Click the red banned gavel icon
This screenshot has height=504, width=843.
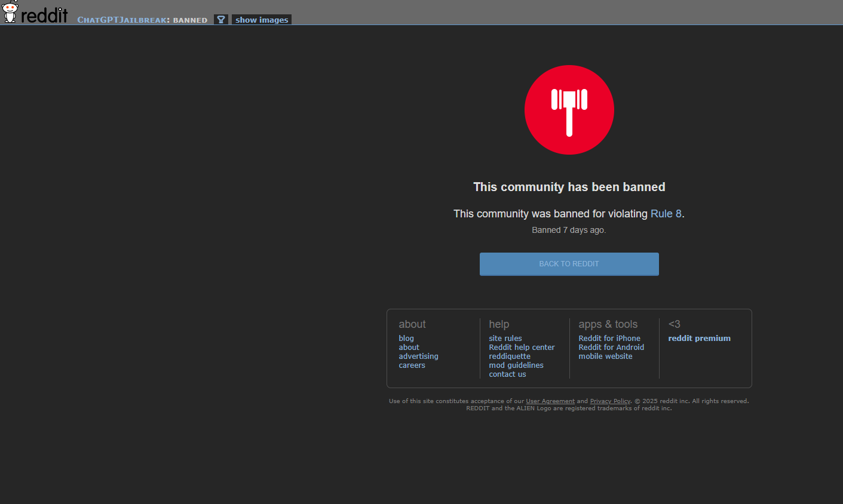[x=569, y=110]
